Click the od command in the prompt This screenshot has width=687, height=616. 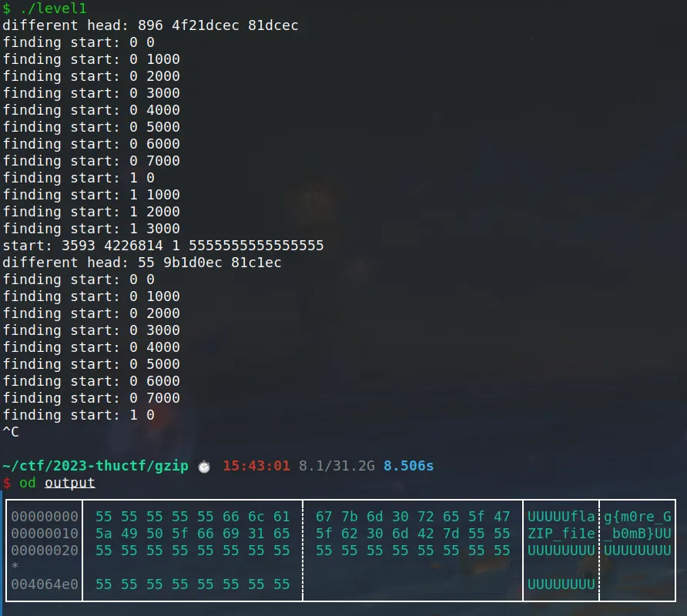[28, 483]
